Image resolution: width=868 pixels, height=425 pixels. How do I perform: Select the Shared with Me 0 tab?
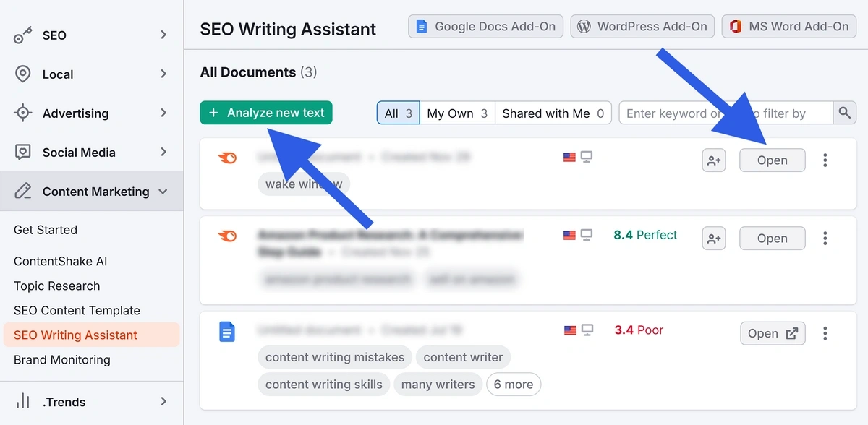click(x=553, y=113)
